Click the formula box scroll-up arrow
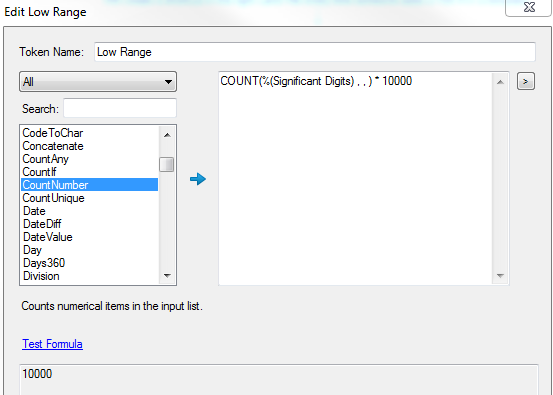Screen dimensions: 553x395 (500, 82)
